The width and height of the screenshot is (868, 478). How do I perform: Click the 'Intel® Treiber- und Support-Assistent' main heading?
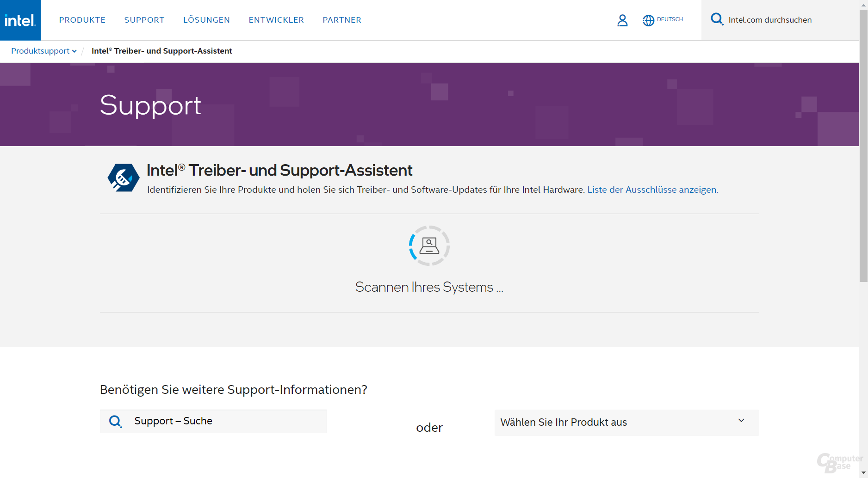(279, 170)
